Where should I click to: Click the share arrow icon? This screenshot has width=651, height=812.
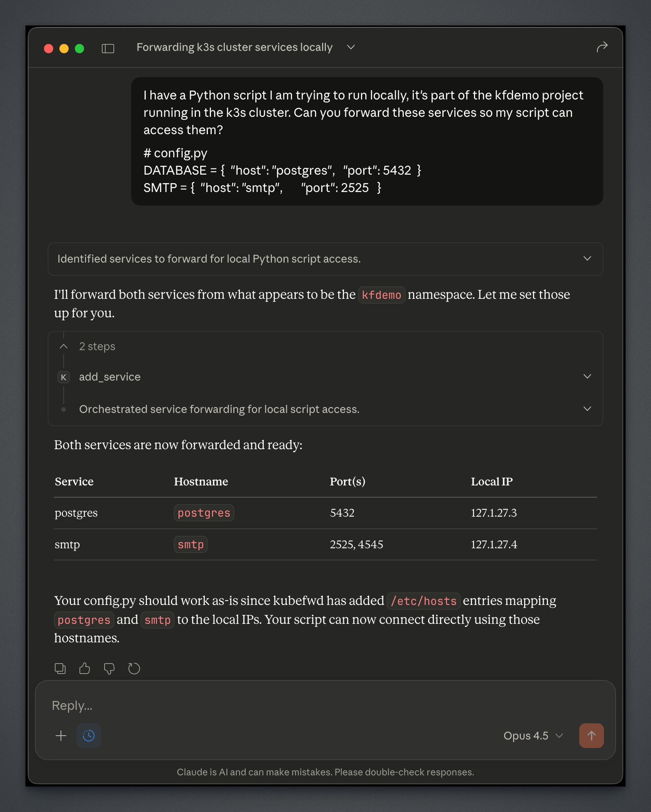(602, 47)
